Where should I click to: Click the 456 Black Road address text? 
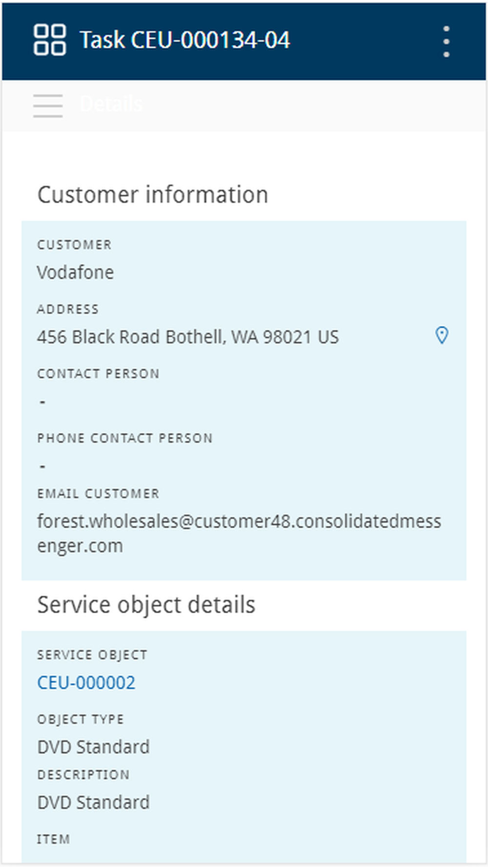coord(188,337)
